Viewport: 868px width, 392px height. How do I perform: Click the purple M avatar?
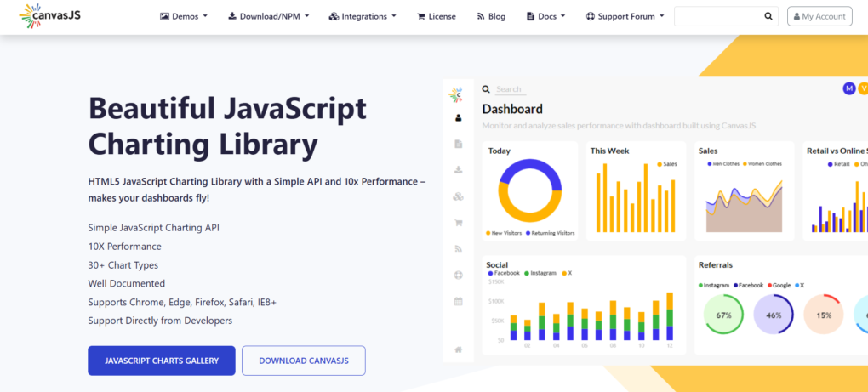pos(848,88)
